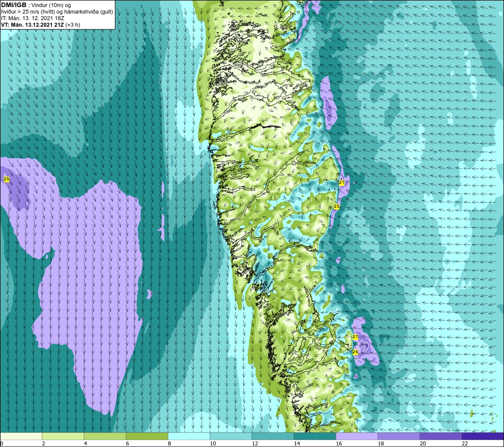Click the scale number 4
This screenshot has width=504, height=447.
pos(86,444)
